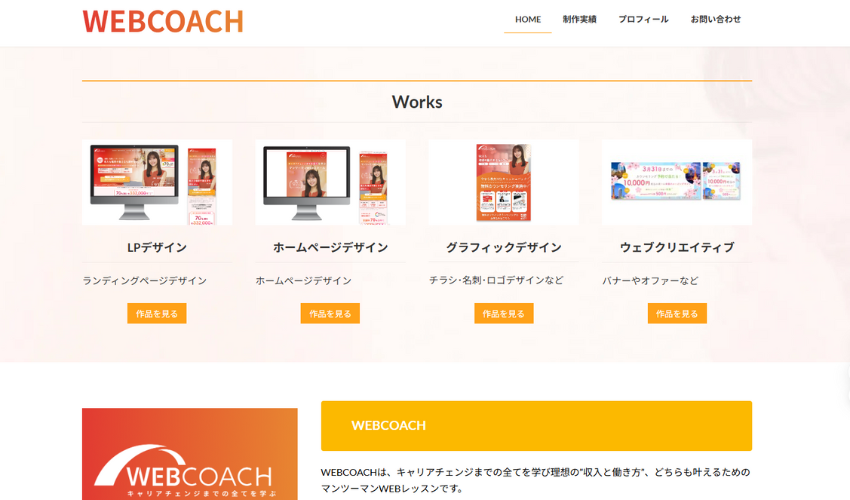Click the yellow WEBCOACH heading banner

pyautogui.click(x=536, y=425)
